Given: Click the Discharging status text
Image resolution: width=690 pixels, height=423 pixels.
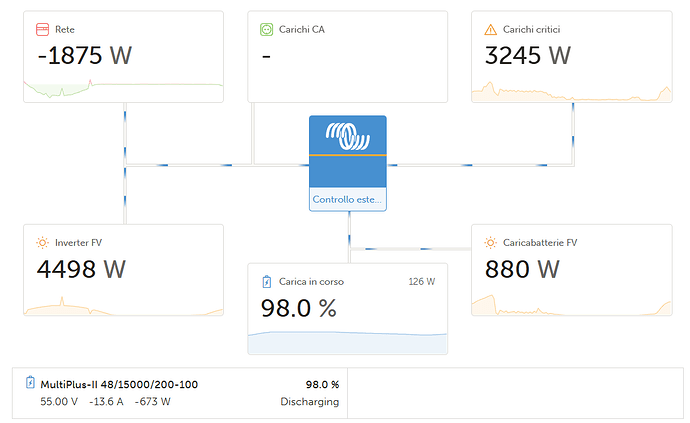Looking at the screenshot, I should pyautogui.click(x=310, y=402).
